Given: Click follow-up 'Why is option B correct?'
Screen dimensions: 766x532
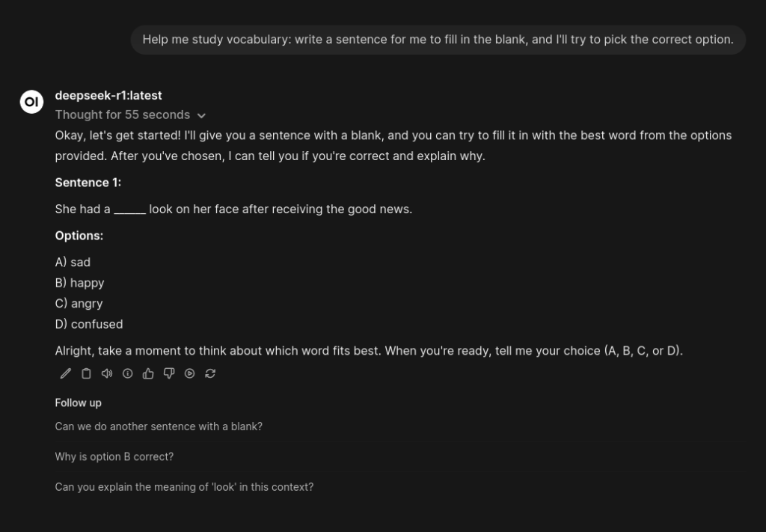Looking at the screenshot, I should [x=114, y=456].
